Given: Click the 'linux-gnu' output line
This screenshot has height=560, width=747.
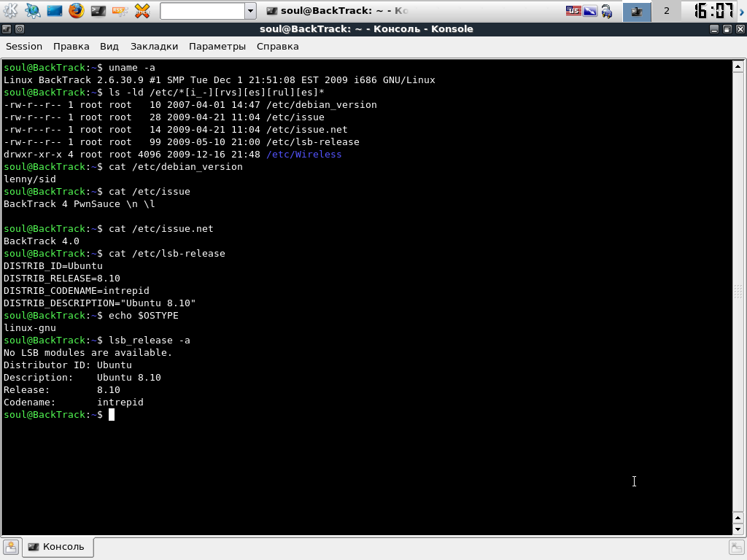Looking at the screenshot, I should 29,327.
